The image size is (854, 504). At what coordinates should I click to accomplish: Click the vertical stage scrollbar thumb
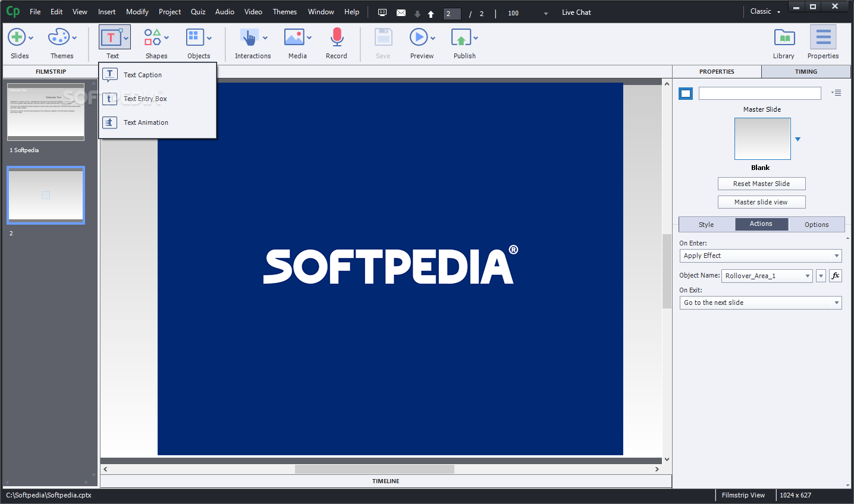click(x=667, y=271)
